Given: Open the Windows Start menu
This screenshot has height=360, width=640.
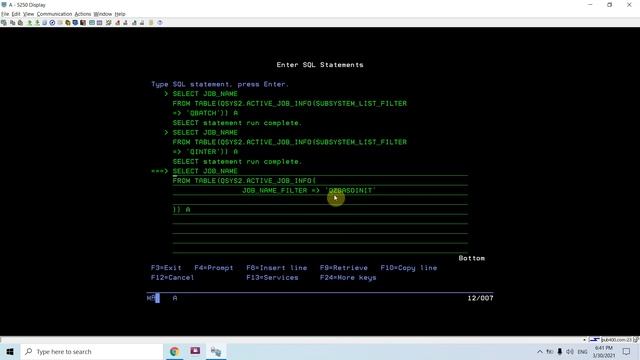Looking at the screenshot, I should (x=10, y=351).
